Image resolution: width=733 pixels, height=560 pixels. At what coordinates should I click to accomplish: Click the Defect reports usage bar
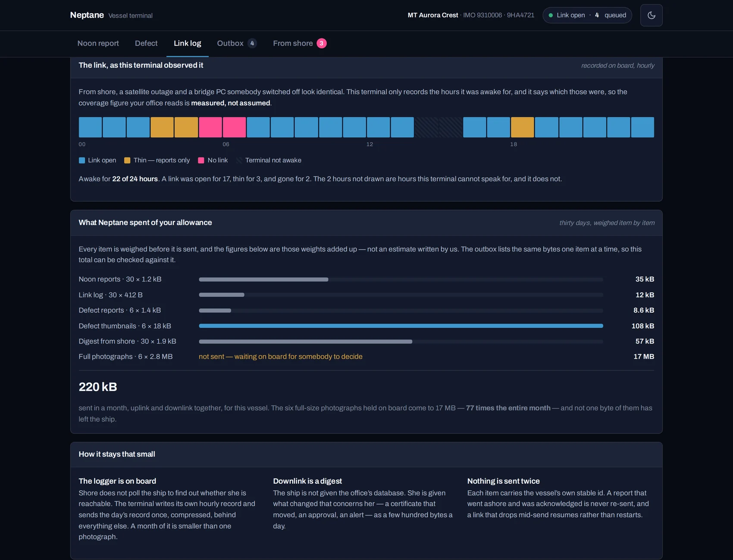point(401,310)
